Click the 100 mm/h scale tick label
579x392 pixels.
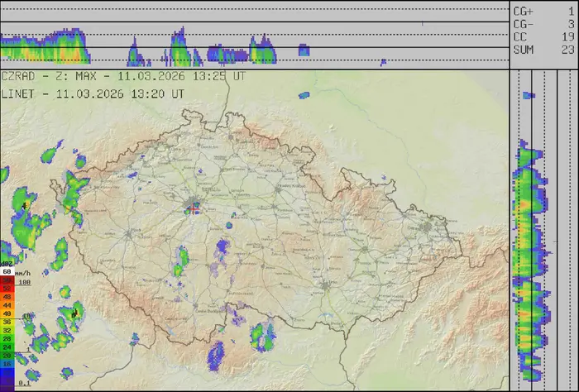[x=24, y=282]
